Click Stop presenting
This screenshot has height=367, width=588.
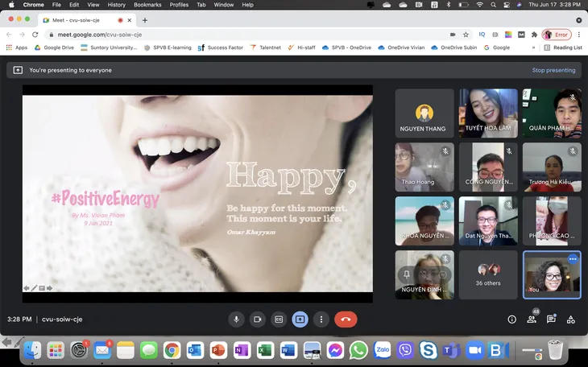553,70
